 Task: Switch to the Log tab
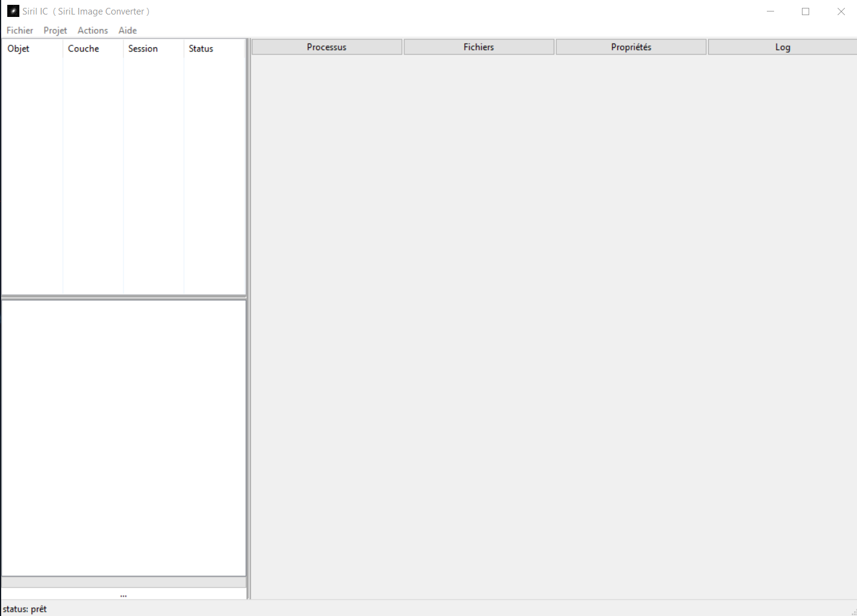783,47
